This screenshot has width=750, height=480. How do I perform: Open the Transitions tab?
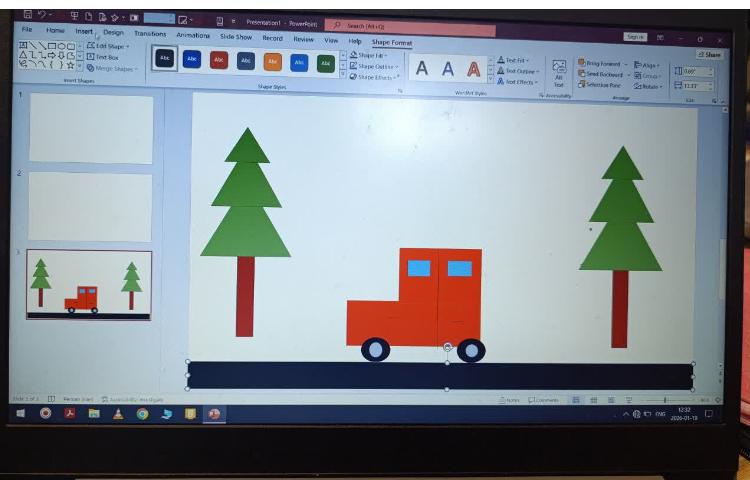(x=150, y=34)
